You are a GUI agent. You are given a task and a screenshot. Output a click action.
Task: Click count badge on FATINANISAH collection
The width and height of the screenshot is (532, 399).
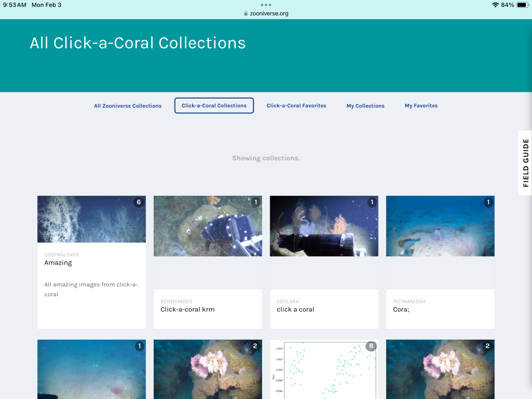pyautogui.click(x=488, y=202)
